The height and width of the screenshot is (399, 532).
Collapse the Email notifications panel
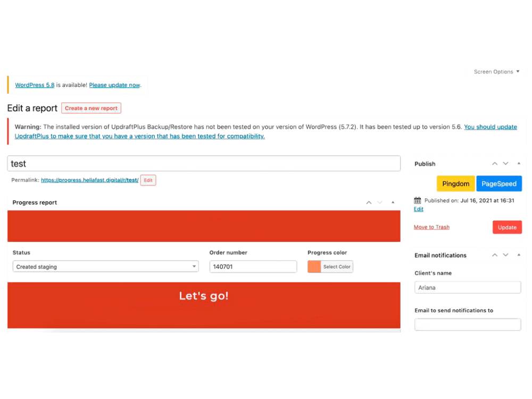pyautogui.click(x=519, y=255)
